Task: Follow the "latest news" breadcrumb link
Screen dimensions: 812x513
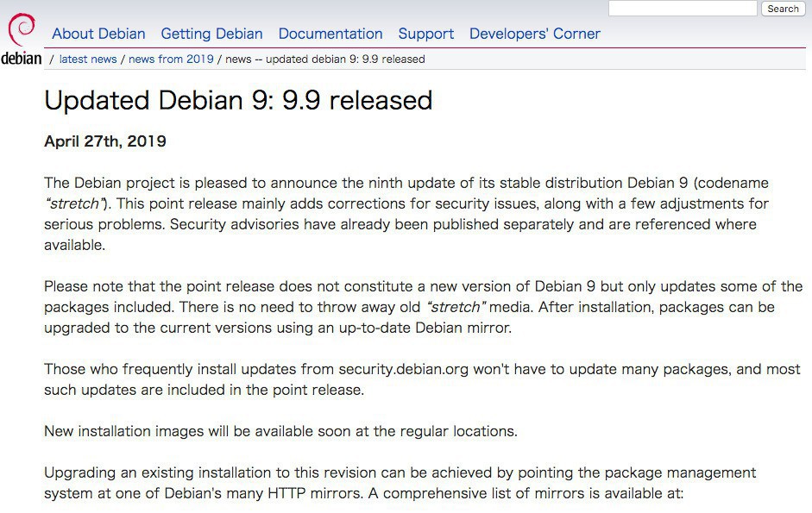Action: tap(88, 59)
